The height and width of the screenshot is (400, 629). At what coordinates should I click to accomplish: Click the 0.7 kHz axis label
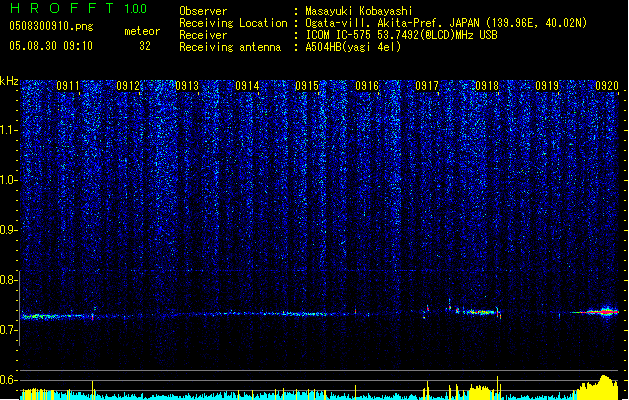8,330
